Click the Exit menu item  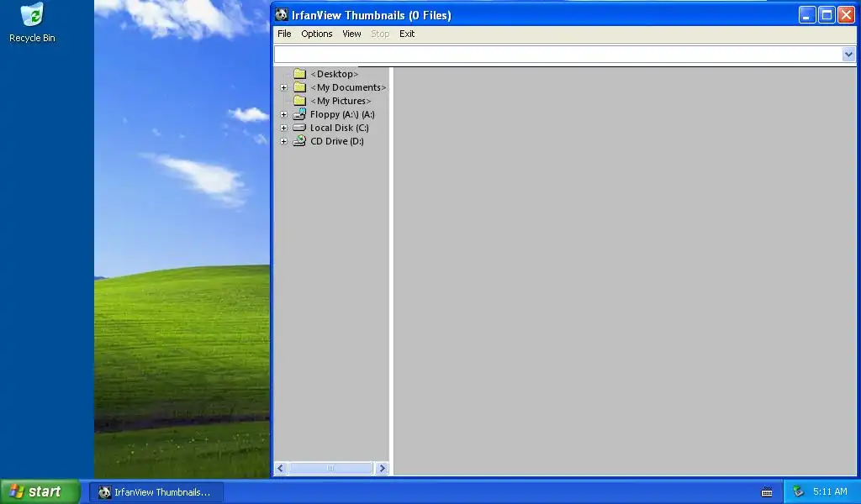[x=407, y=34]
